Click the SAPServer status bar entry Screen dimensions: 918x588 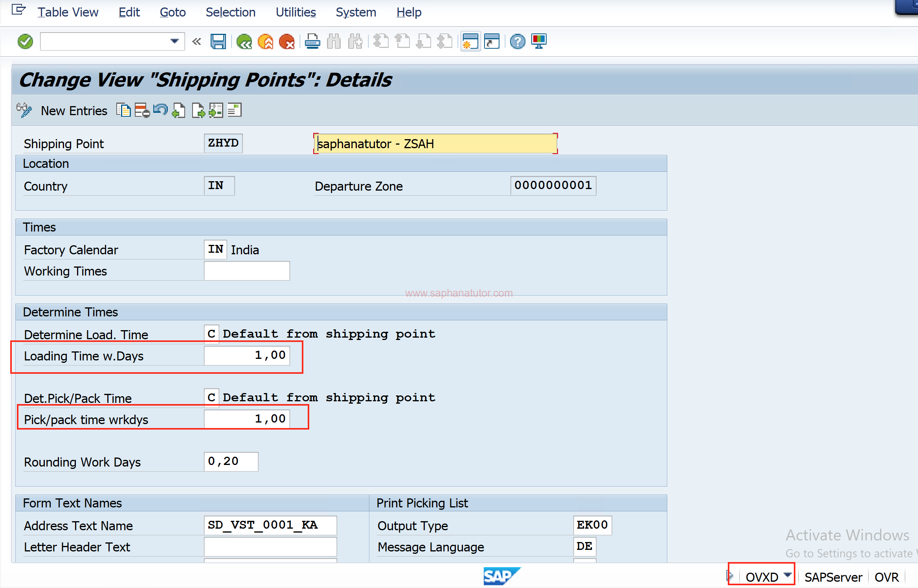833,577
